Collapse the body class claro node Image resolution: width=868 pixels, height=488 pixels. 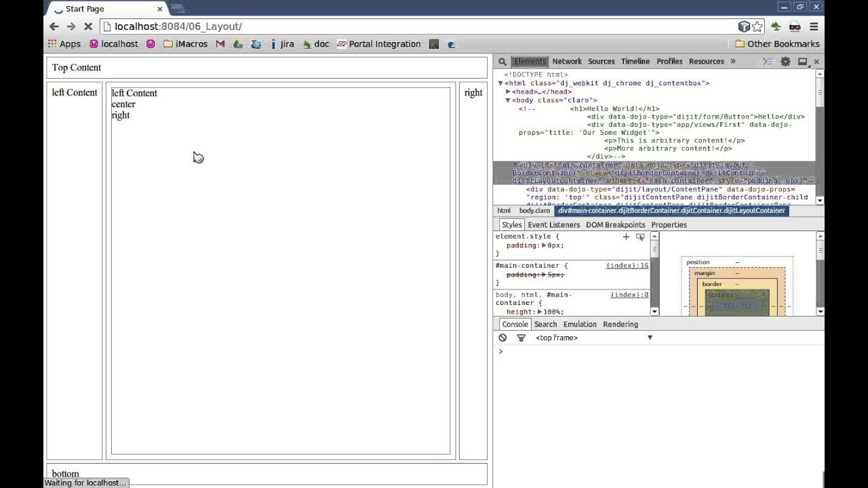click(508, 100)
